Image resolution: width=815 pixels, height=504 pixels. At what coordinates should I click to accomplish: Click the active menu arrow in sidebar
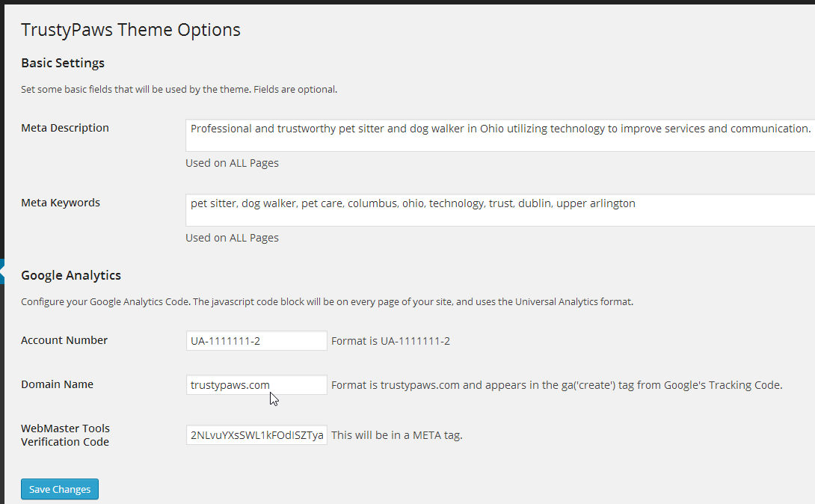point(2,271)
